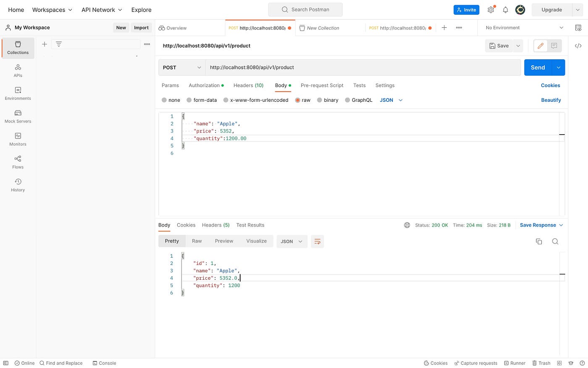Toggle line wrap in response
588x368 pixels.
pos(318,241)
